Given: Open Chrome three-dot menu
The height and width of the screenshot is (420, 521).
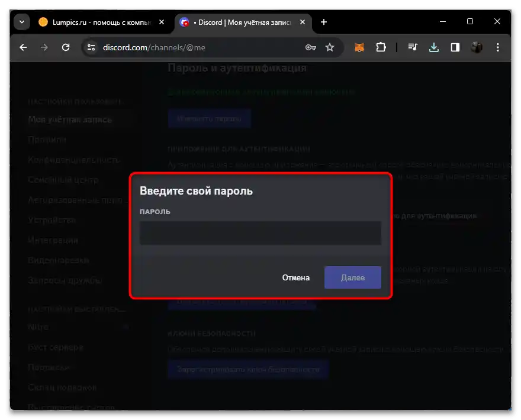Looking at the screenshot, I should click(498, 47).
